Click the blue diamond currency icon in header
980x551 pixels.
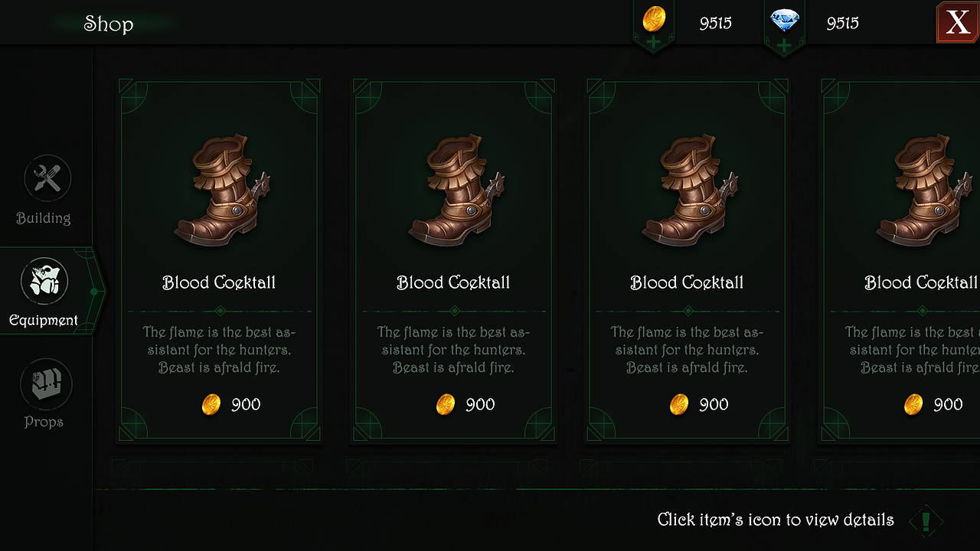click(784, 21)
